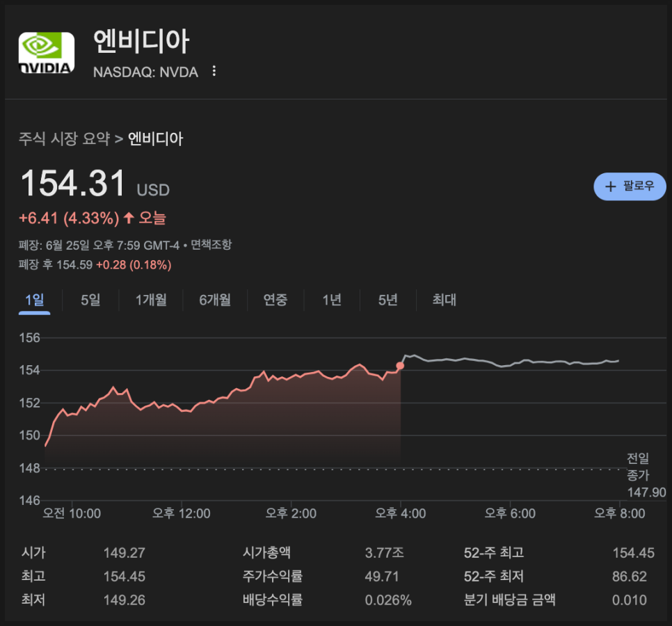Click the 오후 12:00 axis label
The height and width of the screenshot is (626, 672).
pyautogui.click(x=182, y=513)
